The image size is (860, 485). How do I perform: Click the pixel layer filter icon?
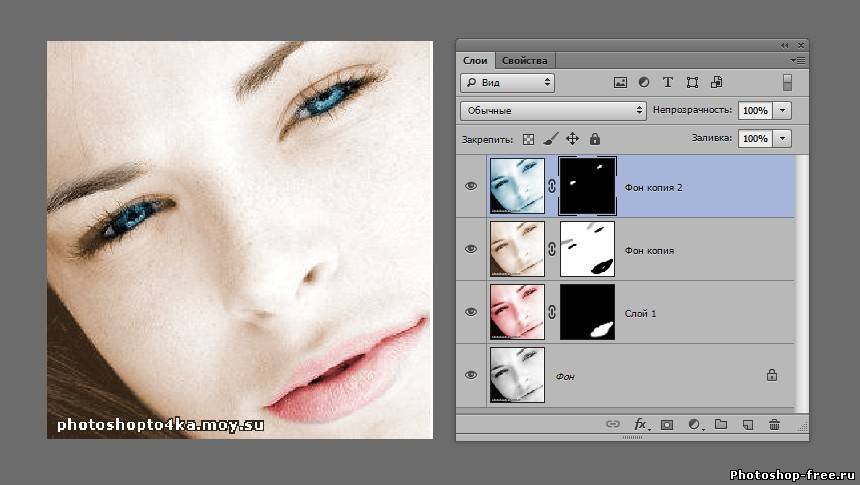tap(620, 83)
